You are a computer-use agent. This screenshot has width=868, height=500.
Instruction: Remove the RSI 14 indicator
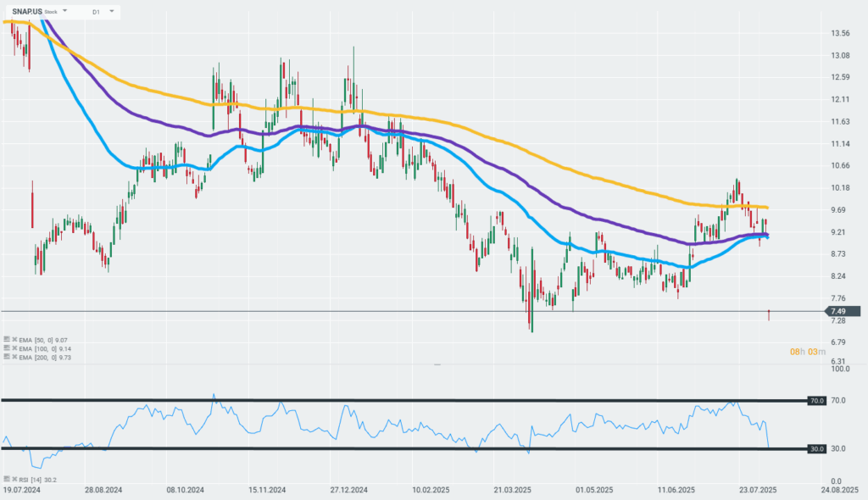click(x=14, y=479)
